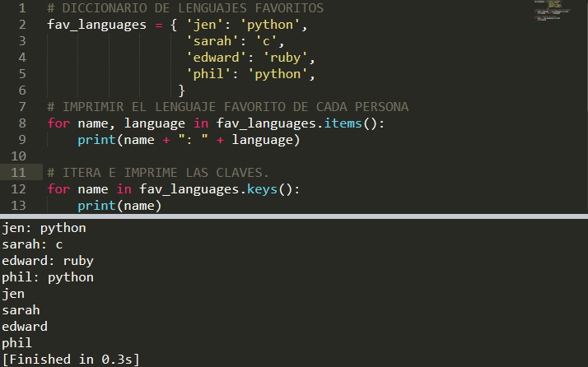Click standalone output line 'phil'

pyautogui.click(x=16, y=343)
